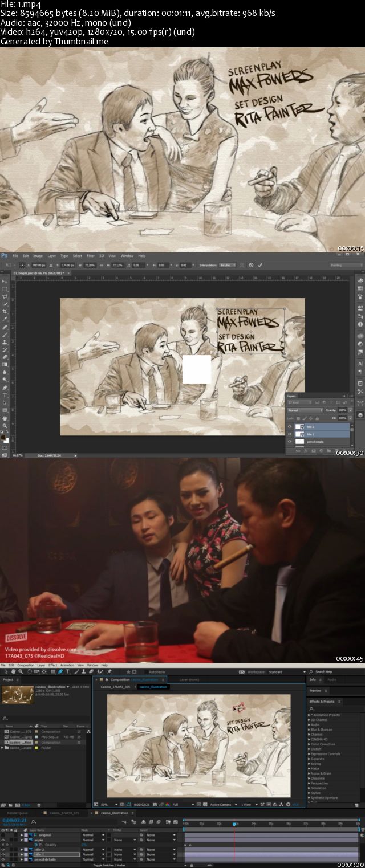Screen dimensions: 365x868
Task: Click the timeline current-time indicator playhead
Action: 234,823
